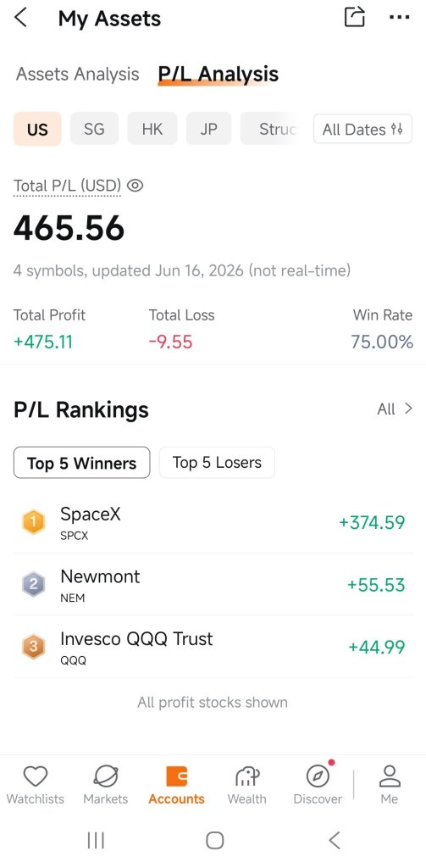Toggle Total P/L visibility eye icon
This screenshot has width=426, height=868.
[135, 186]
